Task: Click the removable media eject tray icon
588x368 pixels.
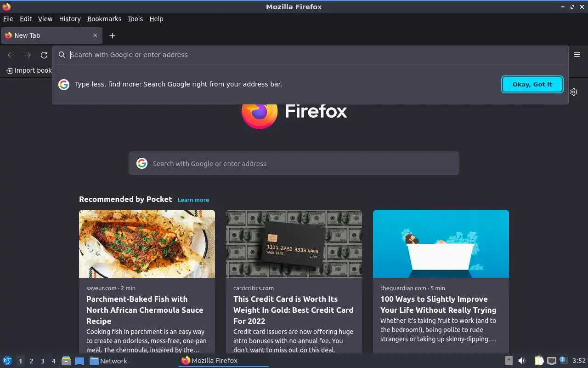Action: [x=509, y=361]
